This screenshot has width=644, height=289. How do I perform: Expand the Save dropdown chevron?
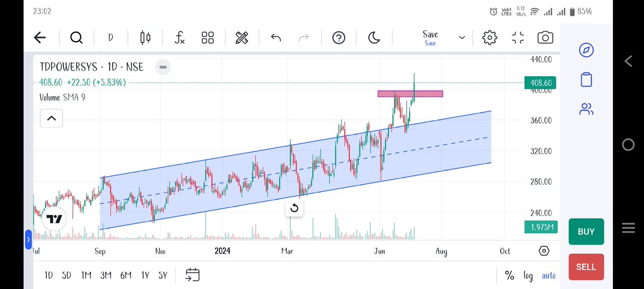coord(462,38)
